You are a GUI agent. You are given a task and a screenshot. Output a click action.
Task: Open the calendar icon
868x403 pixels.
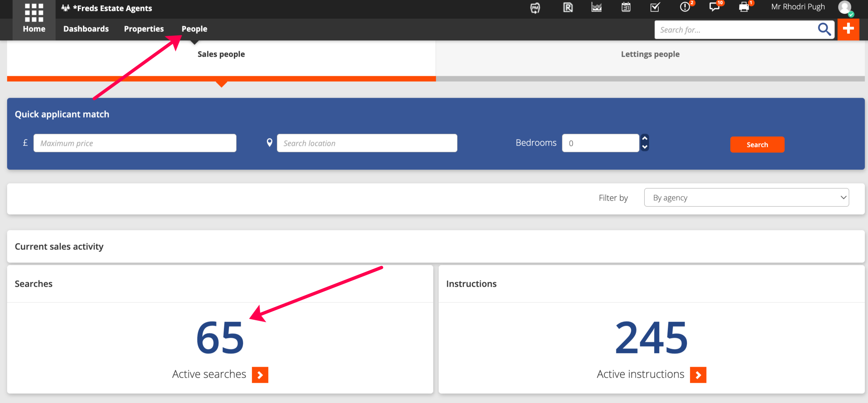click(x=626, y=7)
